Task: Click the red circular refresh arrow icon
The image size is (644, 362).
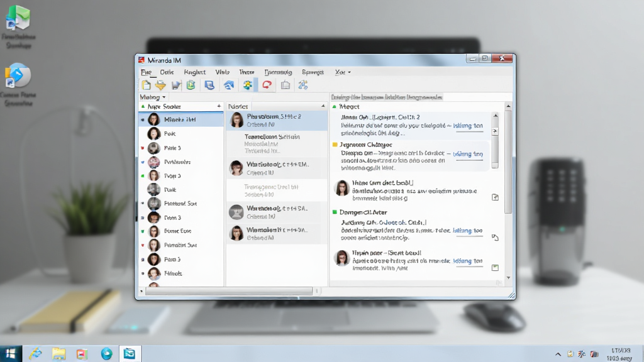Action: pyautogui.click(x=267, y=85)
